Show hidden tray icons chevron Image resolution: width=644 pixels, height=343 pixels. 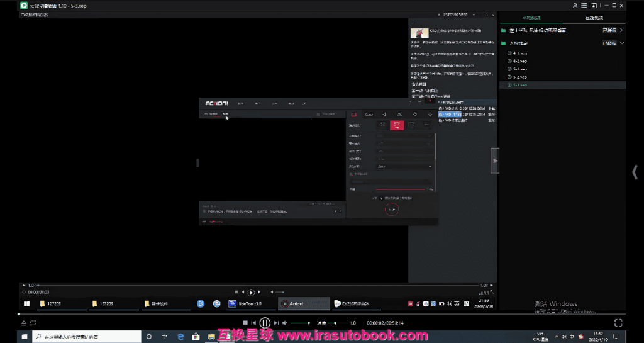557,337
